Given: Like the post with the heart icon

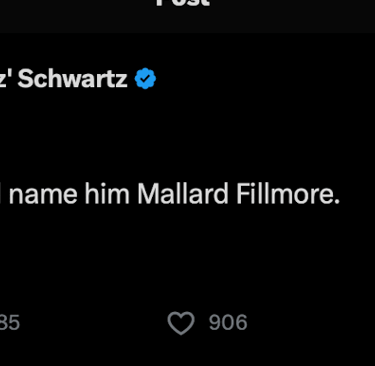Looking at the screenshot, I should [x=181, y=323].
